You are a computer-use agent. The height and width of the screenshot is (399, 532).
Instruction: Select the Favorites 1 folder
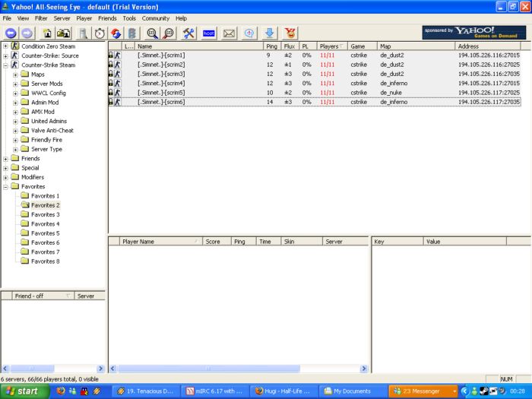[x=45, y=196]
